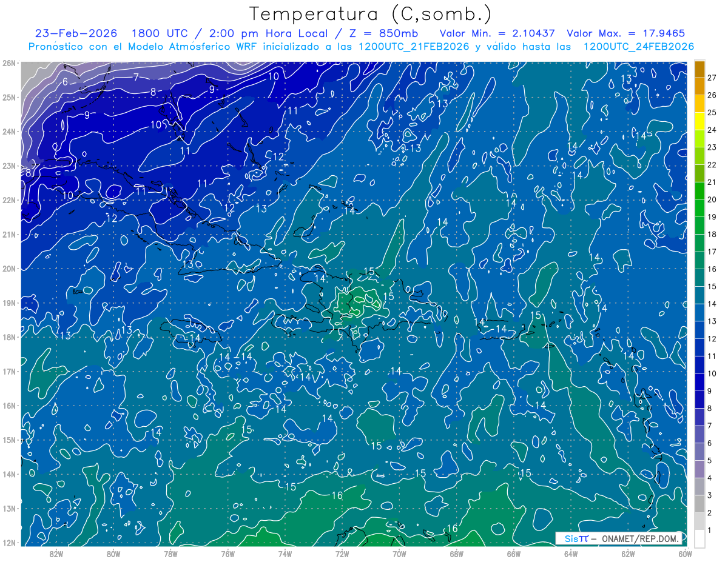This screenshot has width=728, height=562.
Task: Click the '66W' longitude axis label
Action: click(513, 553)
